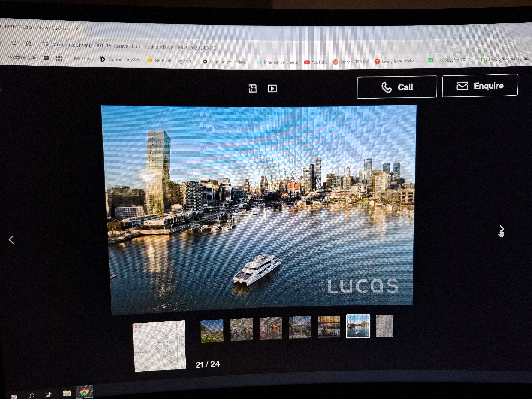This screenshot has height=399, width=532.
Task: Open Chrome from the Windows taskbar
Action: tap(84, 392)
